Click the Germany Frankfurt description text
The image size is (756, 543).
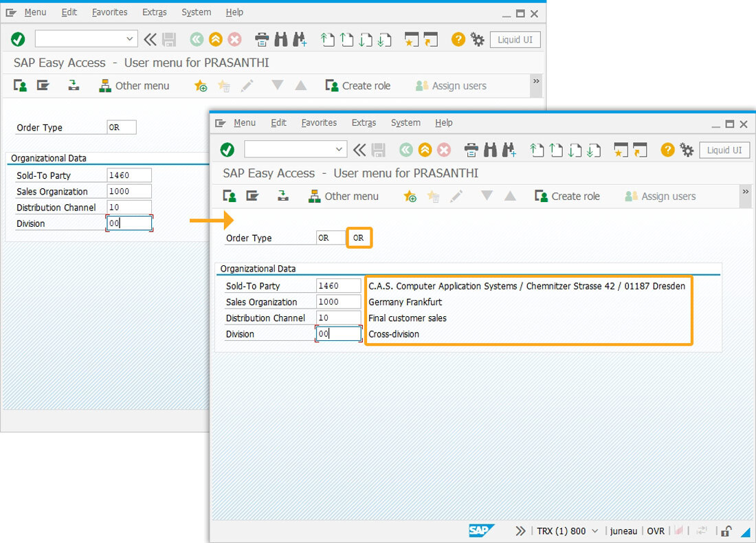click(405, 302)
